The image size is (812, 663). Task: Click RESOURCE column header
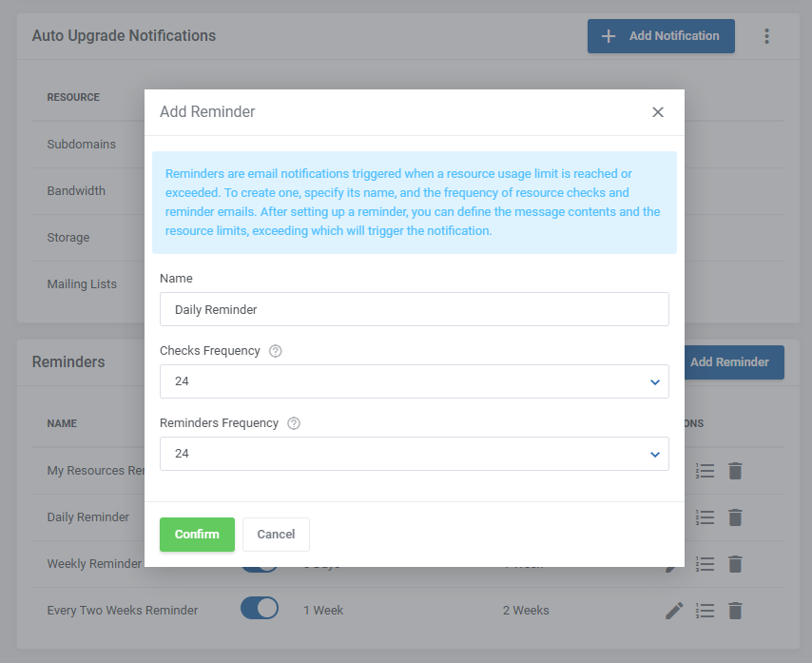[x=73, y=97]
